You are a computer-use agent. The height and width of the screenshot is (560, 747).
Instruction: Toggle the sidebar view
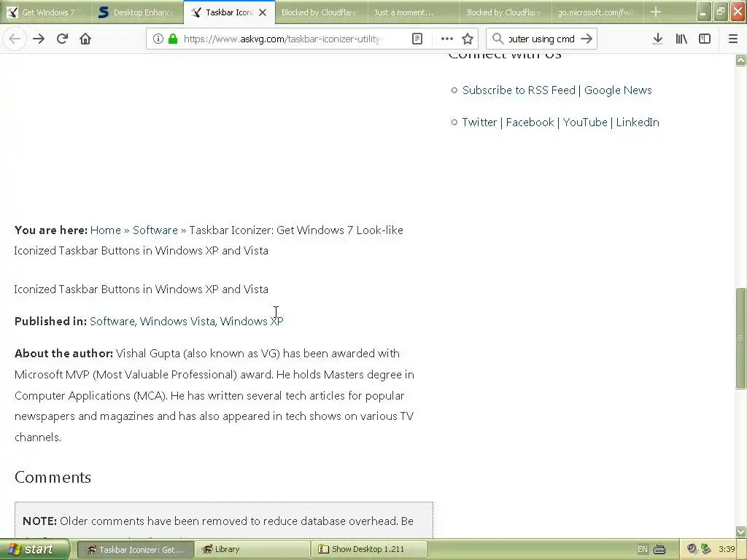point(705,39)
